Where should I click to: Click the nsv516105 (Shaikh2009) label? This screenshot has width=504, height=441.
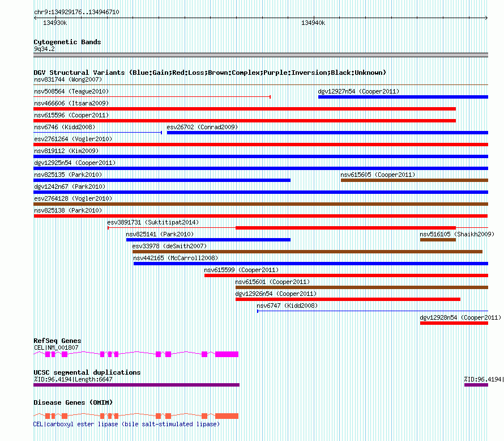(x=457, y=234)
